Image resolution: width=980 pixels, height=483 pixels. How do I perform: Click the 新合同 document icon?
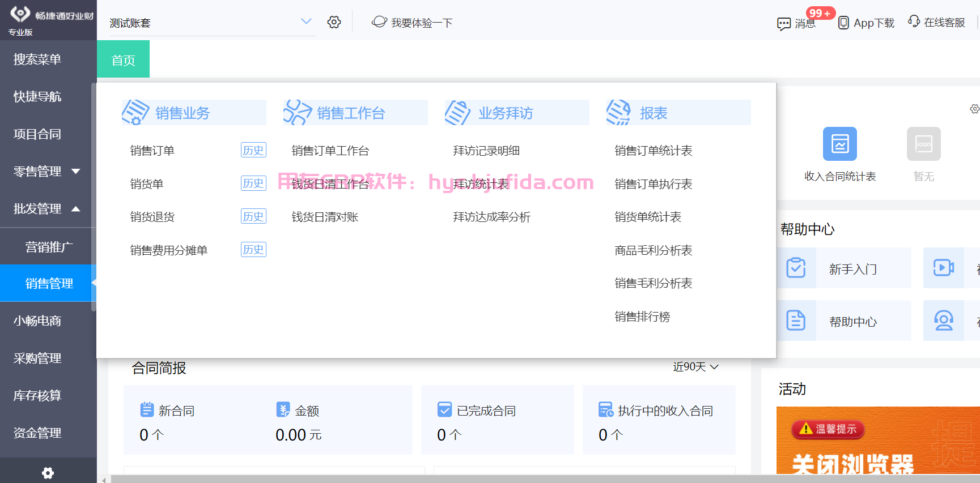[x=147, y=409]
